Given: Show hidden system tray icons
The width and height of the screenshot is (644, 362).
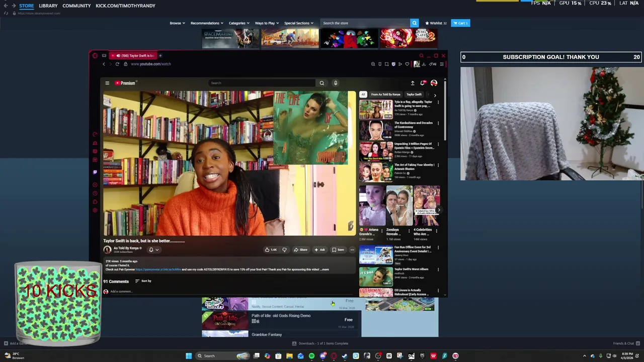Looking at the screenshot, I should (584, 356).
